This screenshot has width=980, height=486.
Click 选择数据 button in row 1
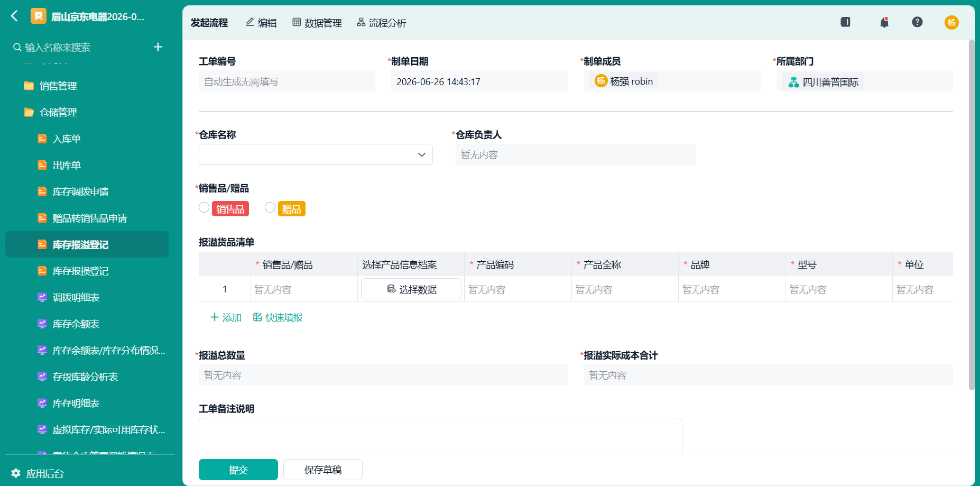[411, 289]
